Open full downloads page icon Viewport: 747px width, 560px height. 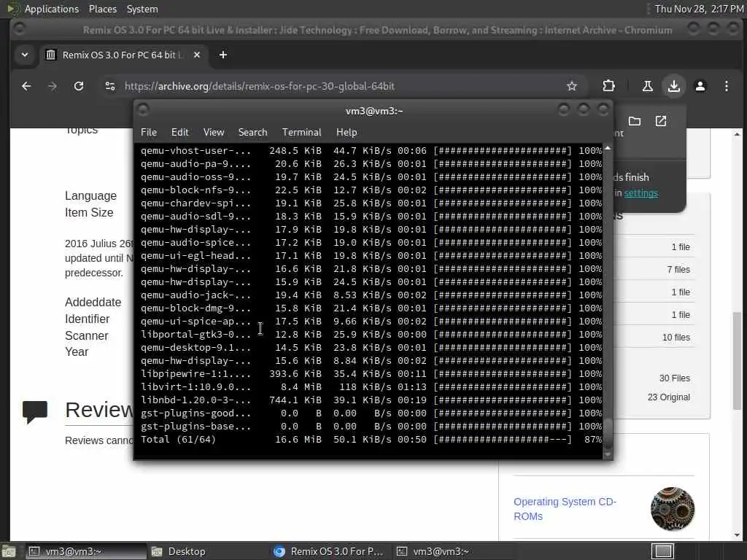pyautogui.click(x=661, y=121)
